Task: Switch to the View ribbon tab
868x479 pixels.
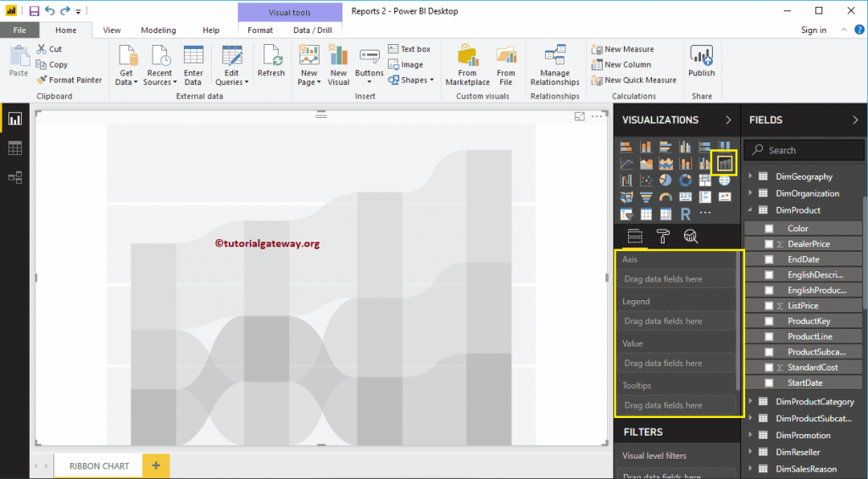Action: click(x=112, y=31)
